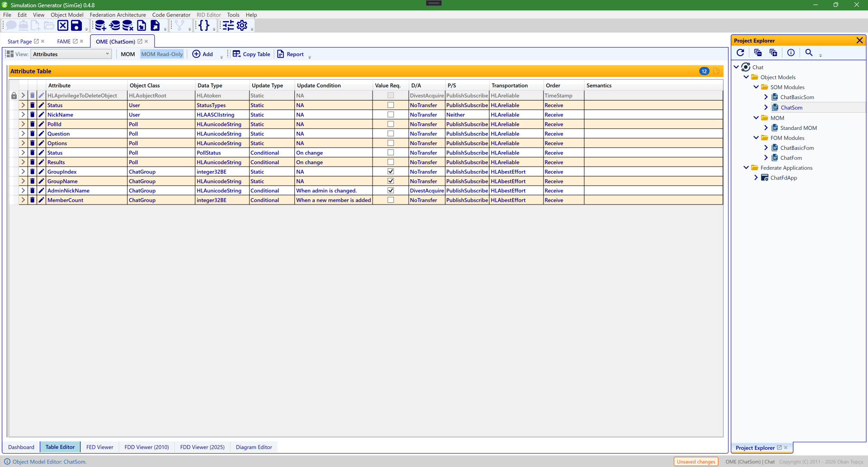Edit the Question attribute with pencil icon
Screen dimensions: 868x467
[41, 133]
